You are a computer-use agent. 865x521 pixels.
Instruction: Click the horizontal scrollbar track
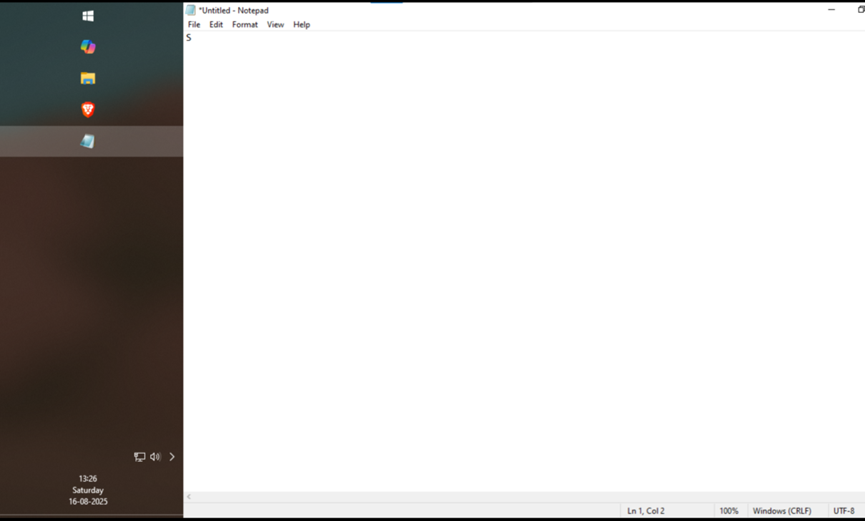(x=528, y=497)
